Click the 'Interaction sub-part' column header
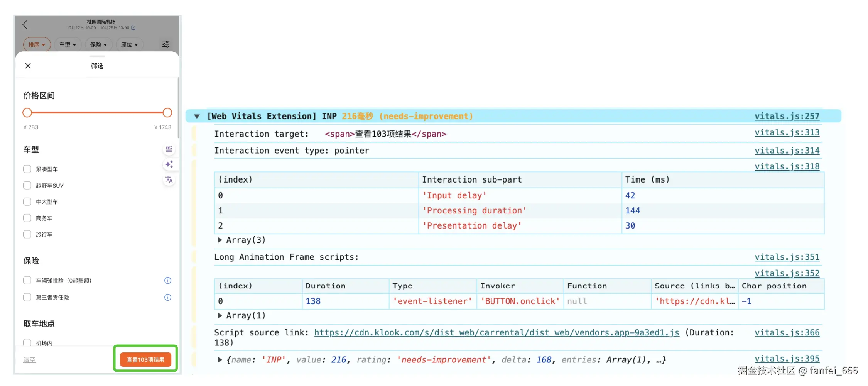 point(520,180)
